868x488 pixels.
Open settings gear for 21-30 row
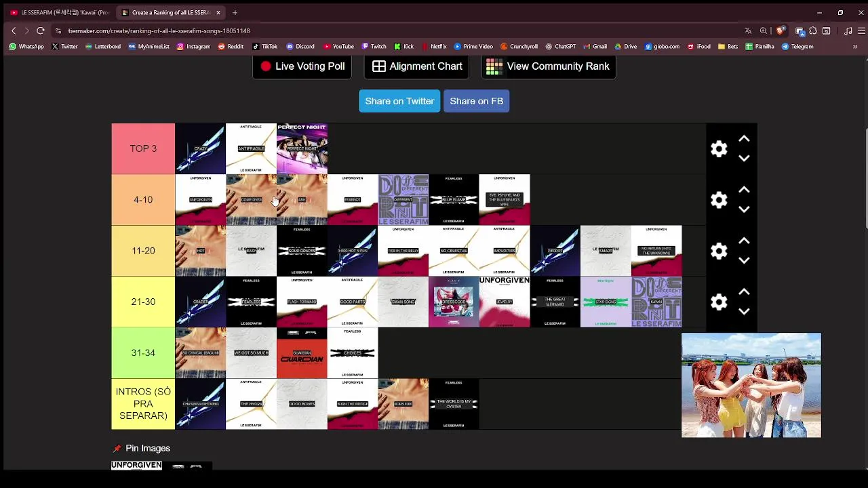pos(719,302)
